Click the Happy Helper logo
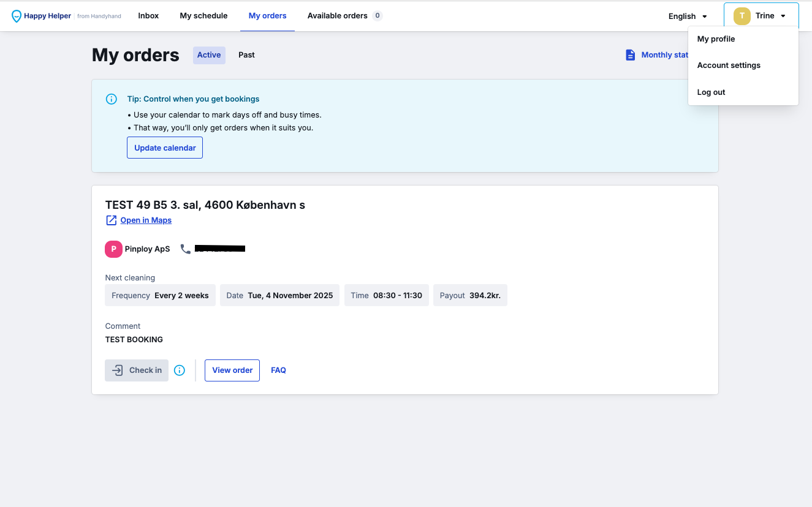 click(x=66, y=16)
